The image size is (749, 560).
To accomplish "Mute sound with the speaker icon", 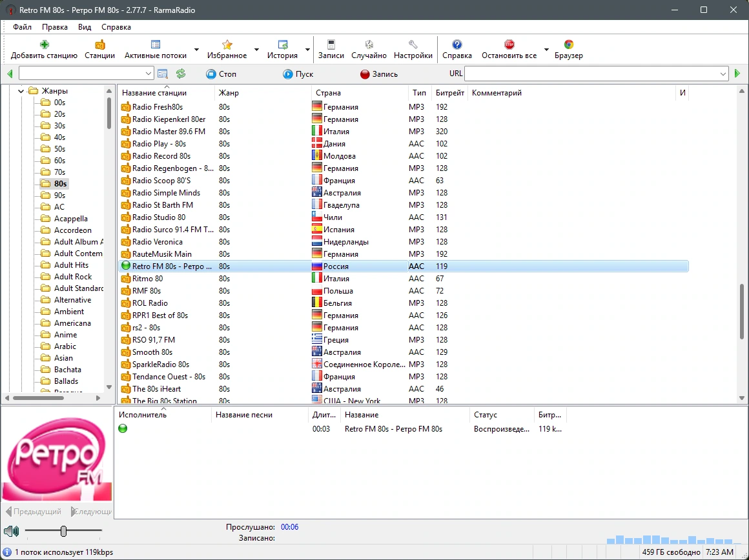I will [x=11, y=531].
